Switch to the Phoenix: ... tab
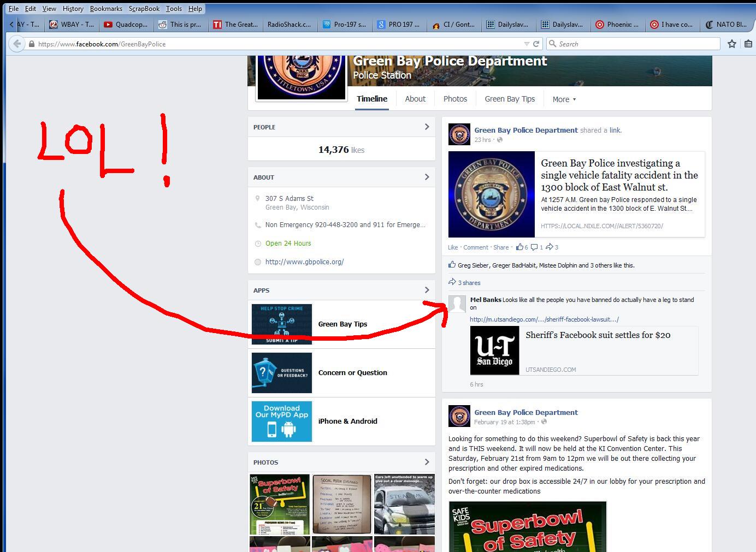Viewport: 756px width, 552px height. 618,25
